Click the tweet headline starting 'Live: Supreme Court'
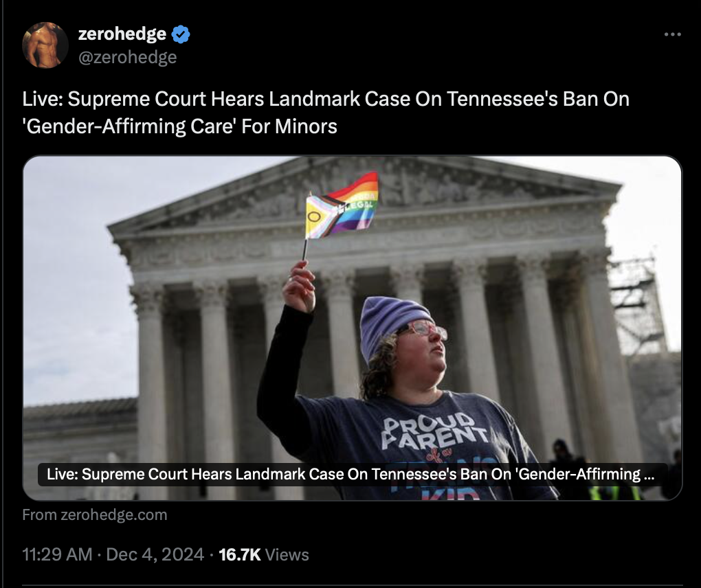The image size is (701, 588). 326,99
